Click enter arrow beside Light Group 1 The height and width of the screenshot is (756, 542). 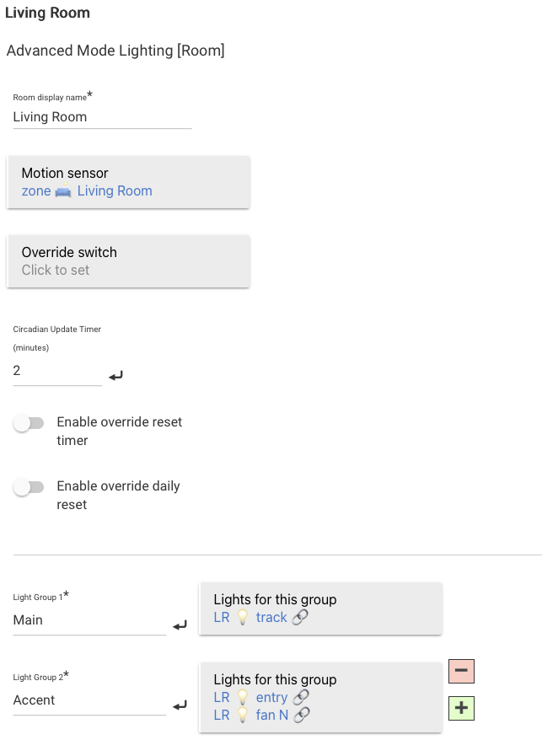[x=180, y=625]
